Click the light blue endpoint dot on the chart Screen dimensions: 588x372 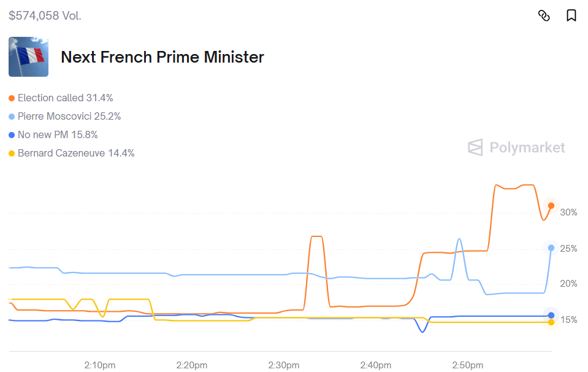point(551,248)
